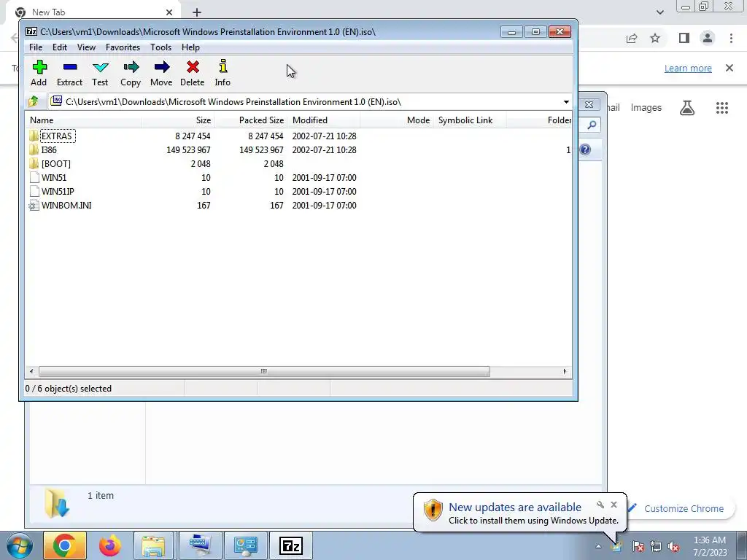Sort by the Modified column
The image size is (747, 560).
click(324, 120)
